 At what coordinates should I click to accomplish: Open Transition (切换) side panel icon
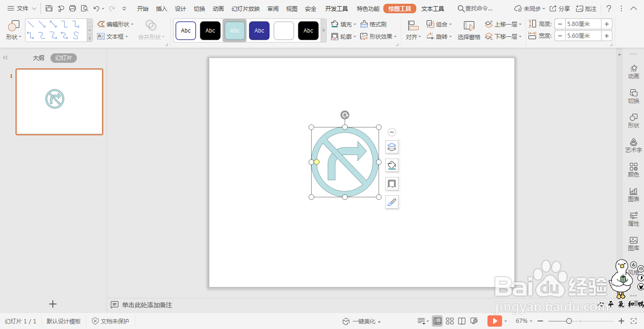click(634, 96)
